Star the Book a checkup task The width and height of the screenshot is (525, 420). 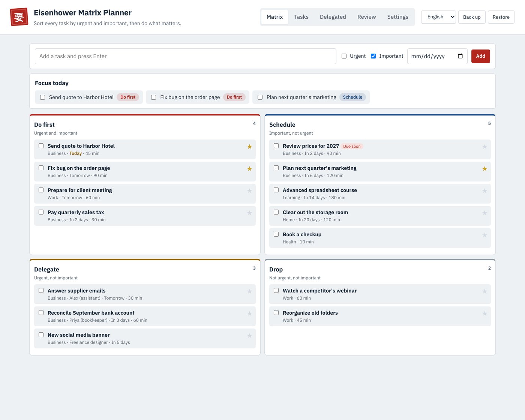pos(484,235)
